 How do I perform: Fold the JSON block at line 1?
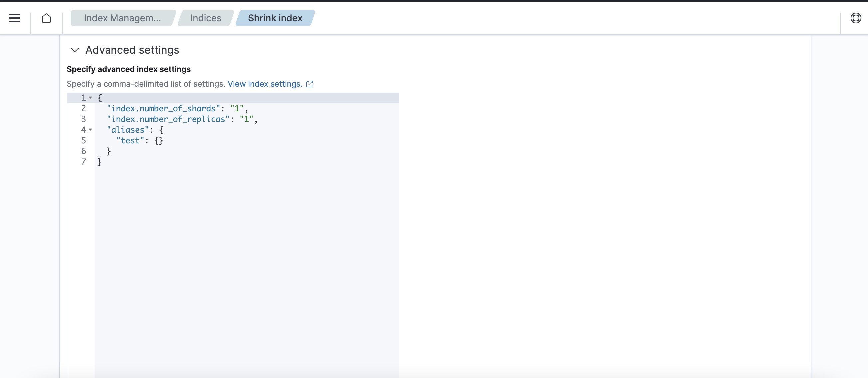[x=90, y=98]
